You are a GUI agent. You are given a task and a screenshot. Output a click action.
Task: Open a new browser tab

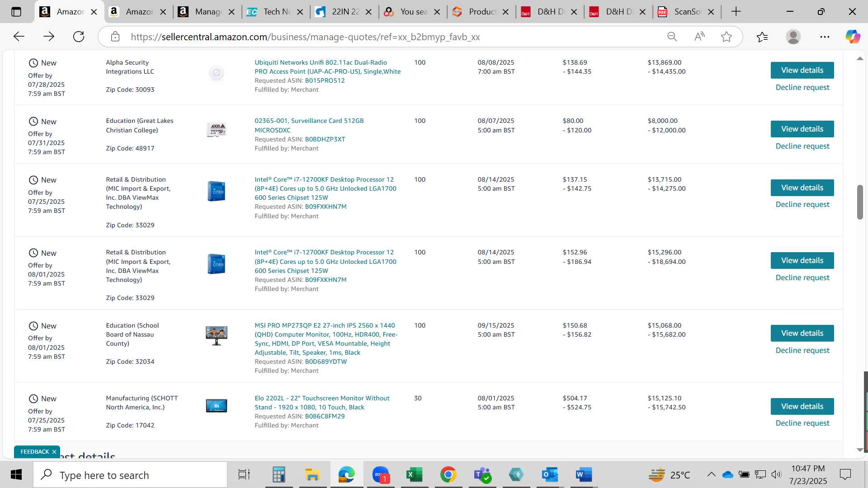pos(736,12)
